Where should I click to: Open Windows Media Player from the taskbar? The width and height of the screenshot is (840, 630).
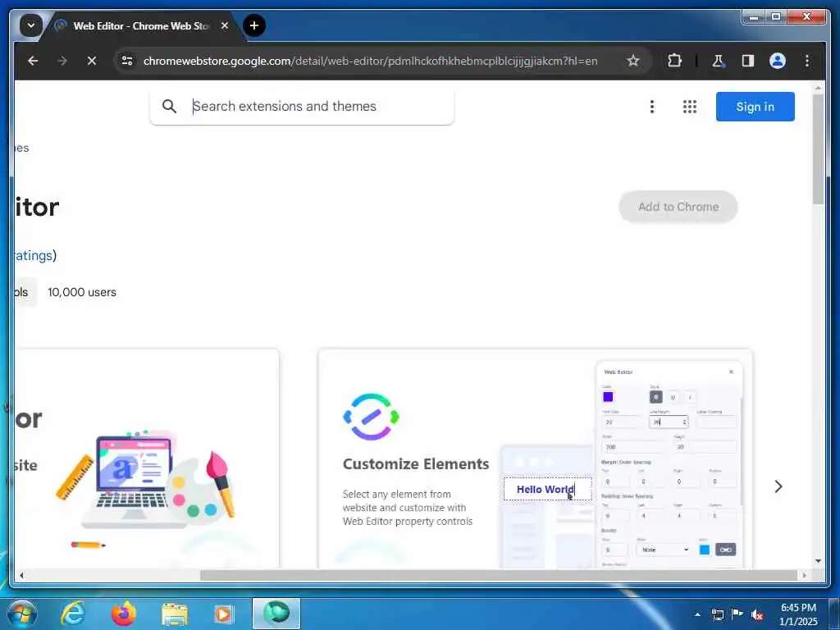click(x=224, y=614)
